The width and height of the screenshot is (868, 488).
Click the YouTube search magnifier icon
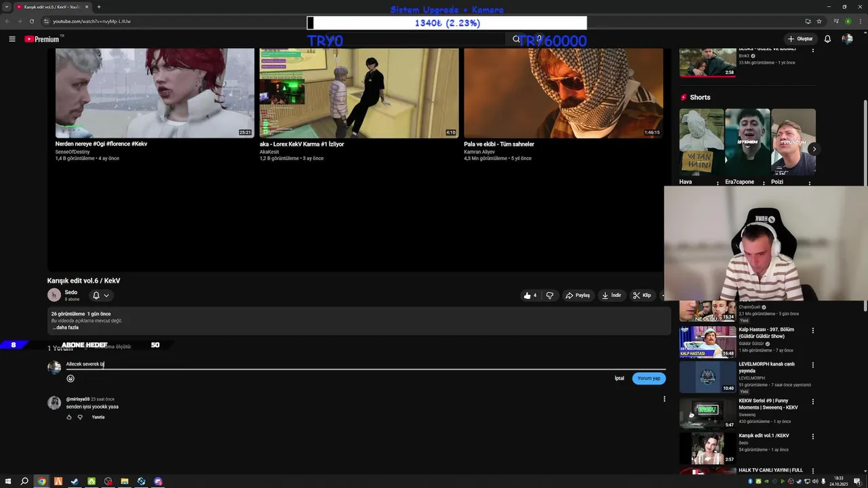point(516,39)
